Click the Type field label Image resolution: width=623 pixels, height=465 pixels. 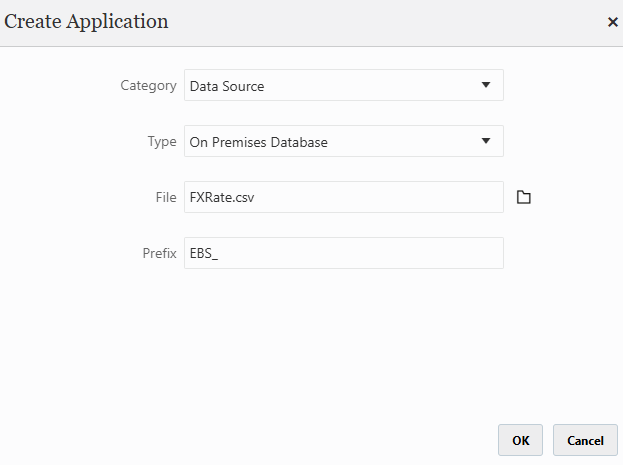162,142
